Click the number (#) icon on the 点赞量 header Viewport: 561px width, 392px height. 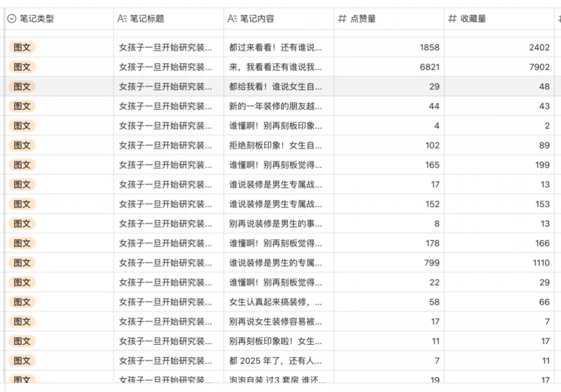[341, 19]
